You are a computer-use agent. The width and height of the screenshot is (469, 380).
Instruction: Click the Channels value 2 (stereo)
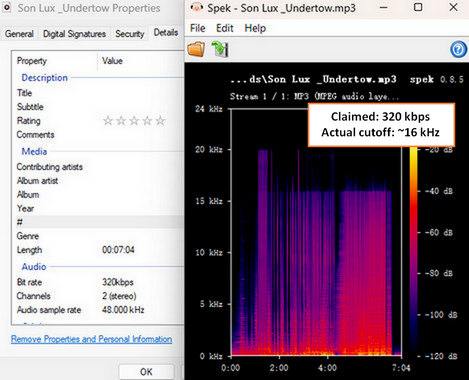119,296
